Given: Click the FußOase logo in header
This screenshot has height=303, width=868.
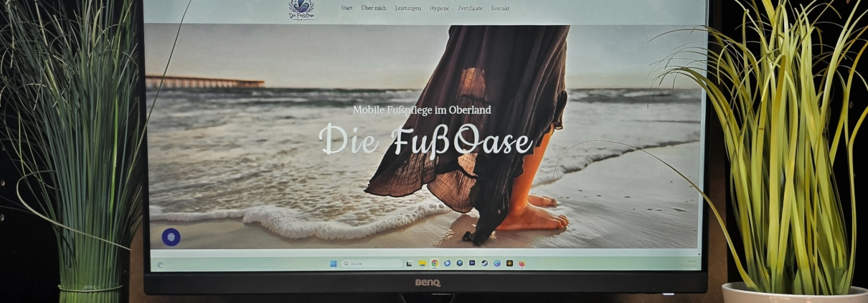Looking at the screenshot, I should coord(301,9).
